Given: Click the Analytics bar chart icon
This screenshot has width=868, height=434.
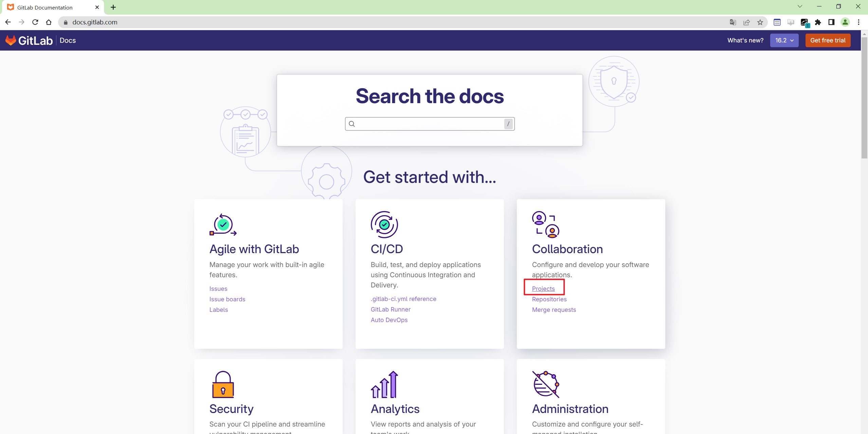Looking at the screenshot, I should click(x=384, y=384).
